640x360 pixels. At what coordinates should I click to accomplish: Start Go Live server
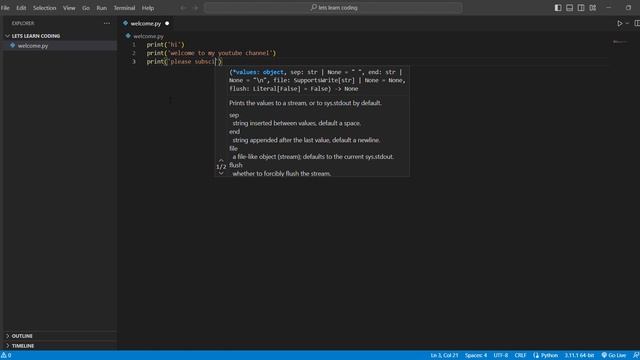[613, 356]
